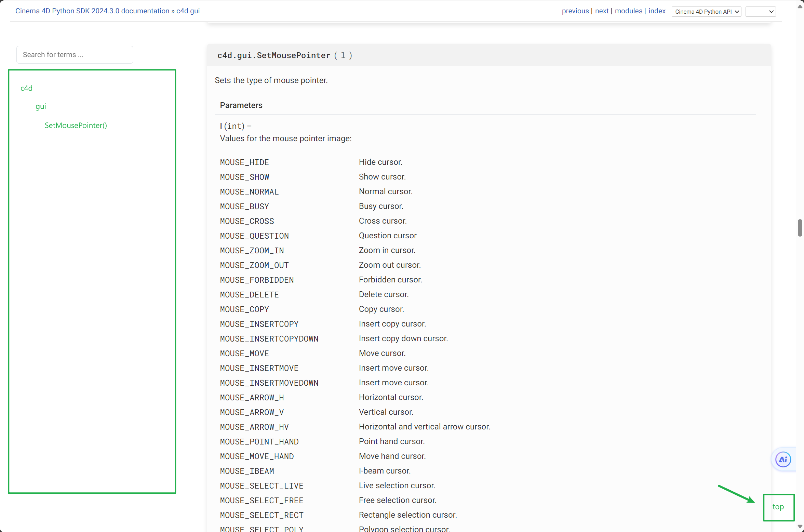Image resolution: width=804 pixels, height=532 pixels.
Task: Click the MOUSE_HIDE constant text
Action: click(x=244, y=162)
